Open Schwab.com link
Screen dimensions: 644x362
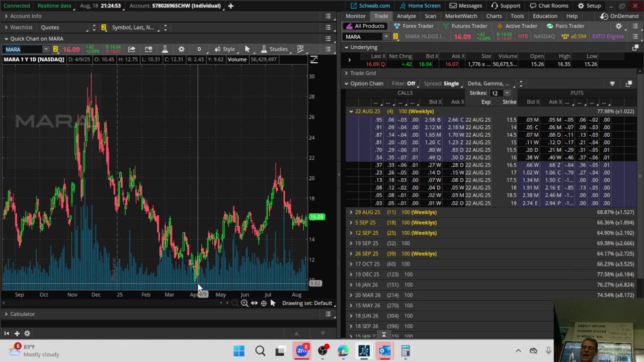pos(370,6)
